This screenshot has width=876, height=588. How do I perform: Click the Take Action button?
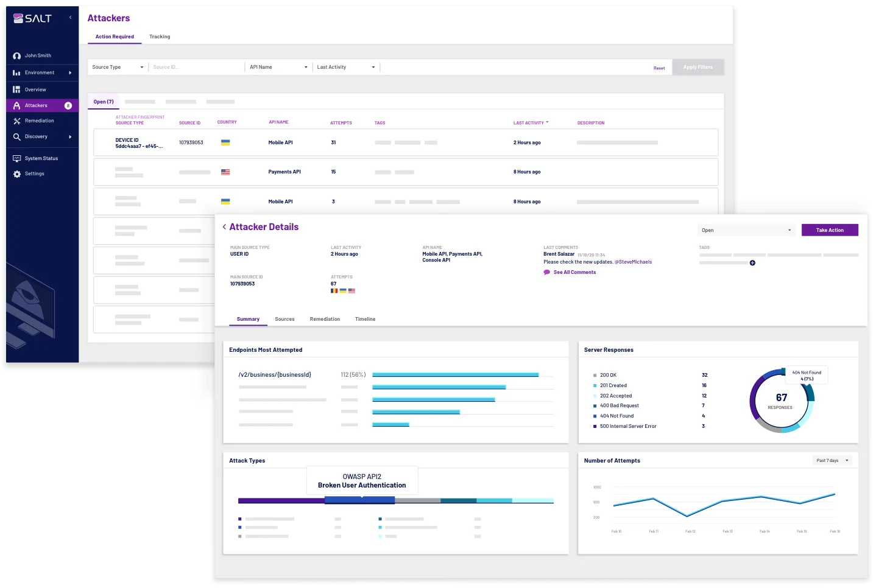(x=830, y=230)
